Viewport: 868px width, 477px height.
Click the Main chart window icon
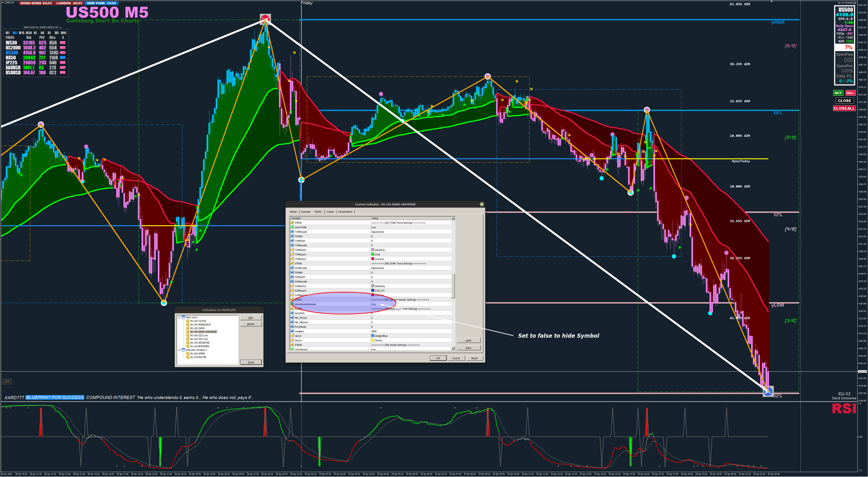(x=183, y=318)
